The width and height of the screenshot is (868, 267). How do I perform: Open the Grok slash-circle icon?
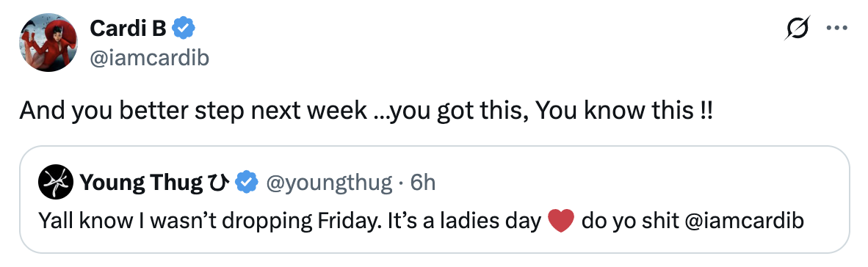click(x=798, y=28)
